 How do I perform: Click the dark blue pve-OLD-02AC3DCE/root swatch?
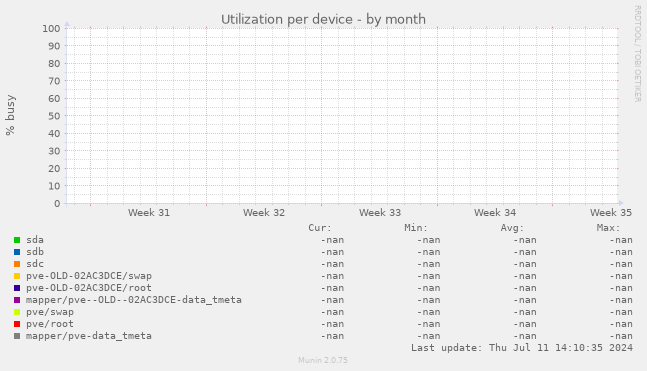coord(17,288)
